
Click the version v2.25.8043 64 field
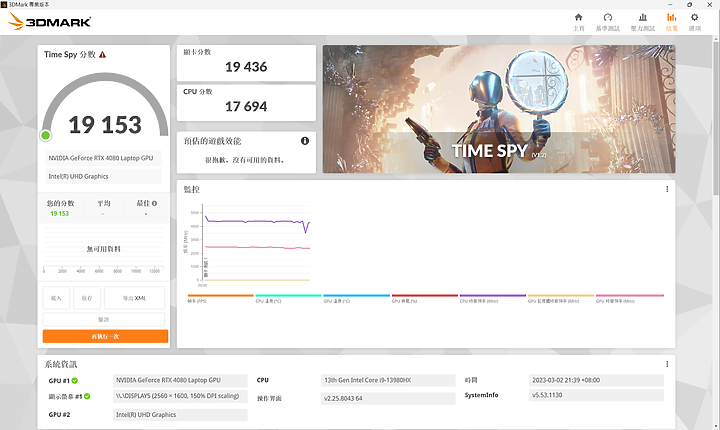388,398
